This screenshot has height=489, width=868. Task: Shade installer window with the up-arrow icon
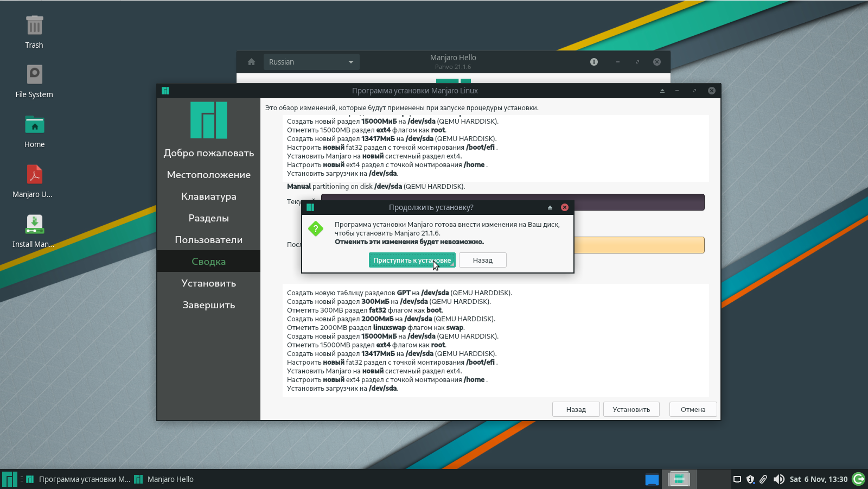[662, 91]
